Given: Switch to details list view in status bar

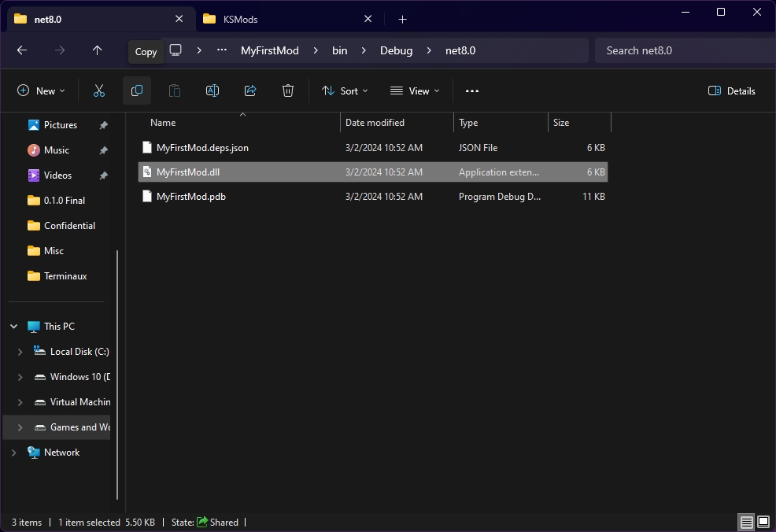Looking at the screenshot, I should pyautogui.click(x=745, y=522).
